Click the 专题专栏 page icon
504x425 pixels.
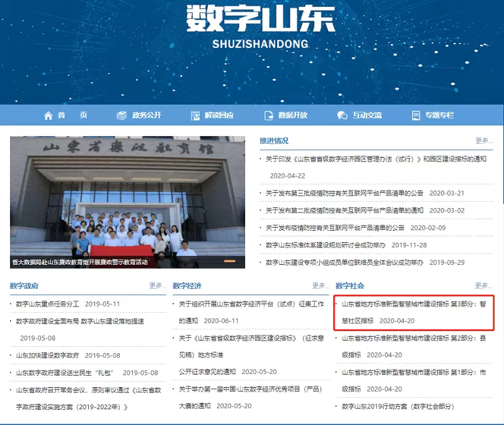coord(416,115)
